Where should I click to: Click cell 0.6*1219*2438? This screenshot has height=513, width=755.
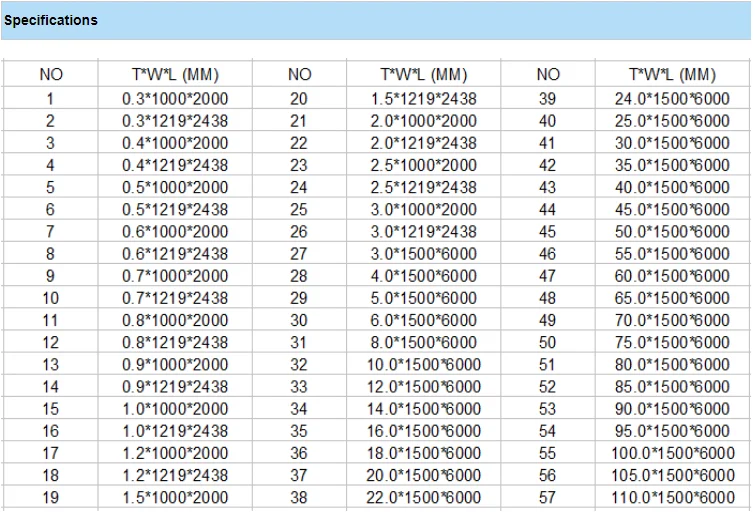pyautogui.click(x=175, y=254)
